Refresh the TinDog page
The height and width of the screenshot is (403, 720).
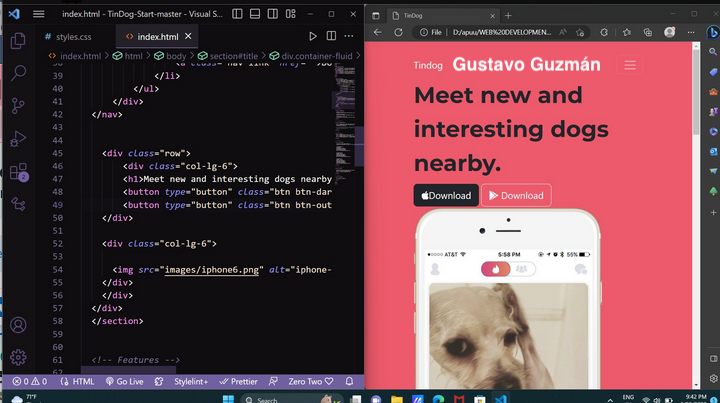pos(399,33)
